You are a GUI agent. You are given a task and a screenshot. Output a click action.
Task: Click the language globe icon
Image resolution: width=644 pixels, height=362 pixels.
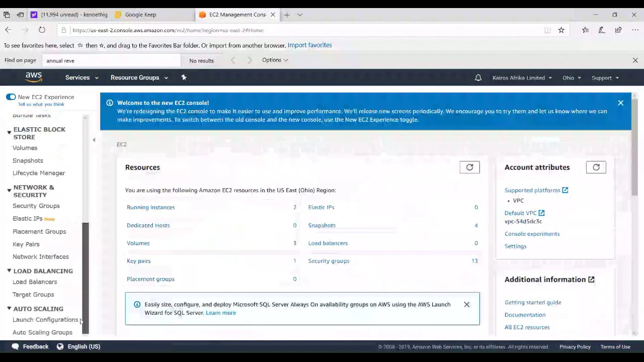(60, 346)
